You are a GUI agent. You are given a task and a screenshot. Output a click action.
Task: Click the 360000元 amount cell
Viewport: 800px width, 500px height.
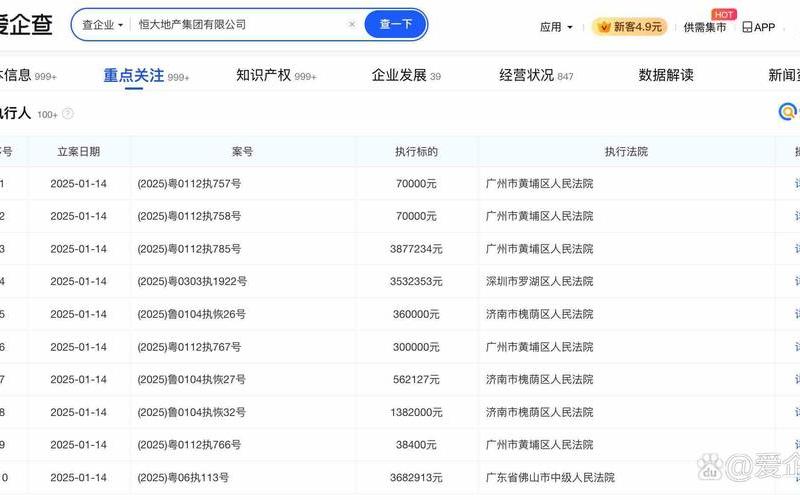point(416,314)
